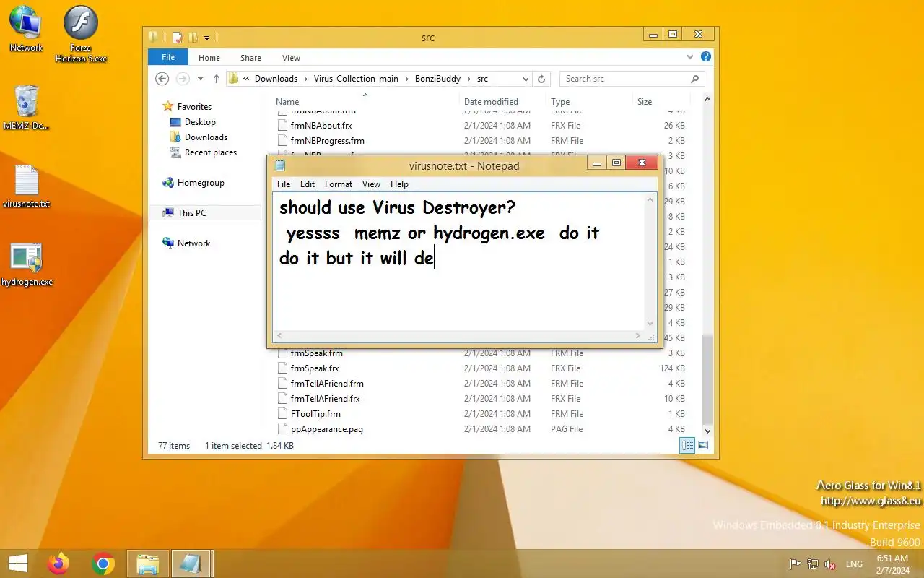The height and width of the screenshot is (578, 924).
Task: Expand the path chevron after Downloads
Action: coord(305,79)
